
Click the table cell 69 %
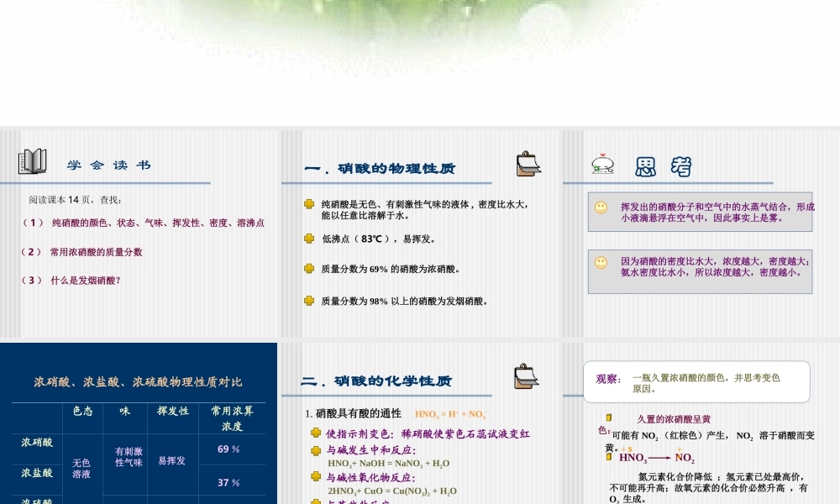click(228, 449)
